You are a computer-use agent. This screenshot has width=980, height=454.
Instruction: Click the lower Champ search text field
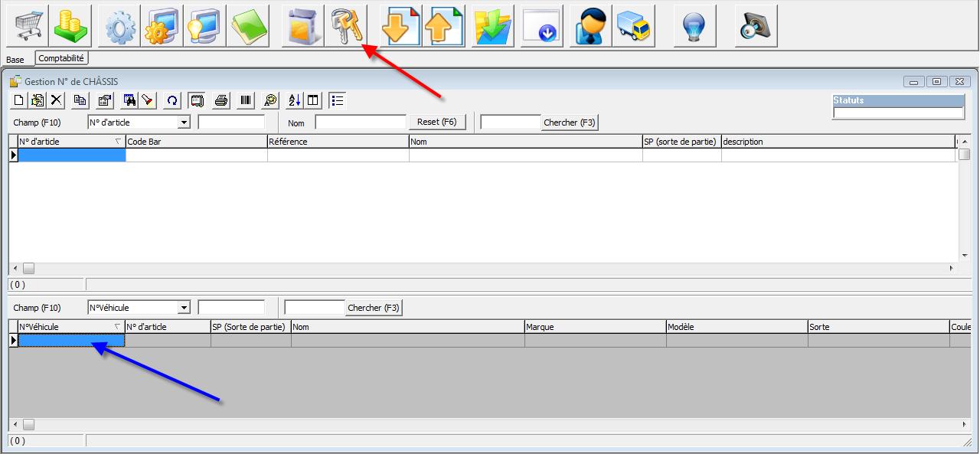[x=231, y=308]
